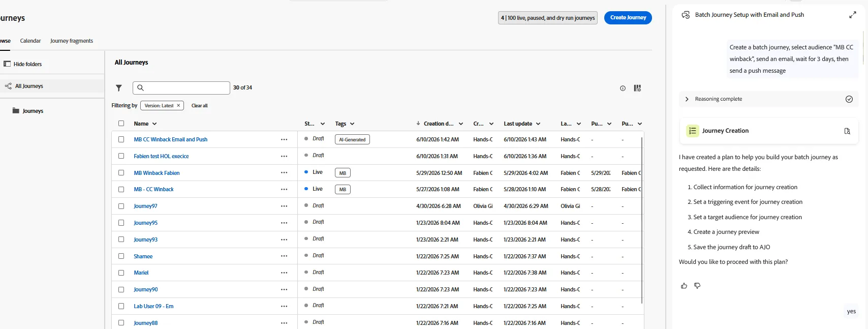Screen dimensions: 868x329
Task: Toggle the select-all checkbox in table header
Action: tap(121, 124)
